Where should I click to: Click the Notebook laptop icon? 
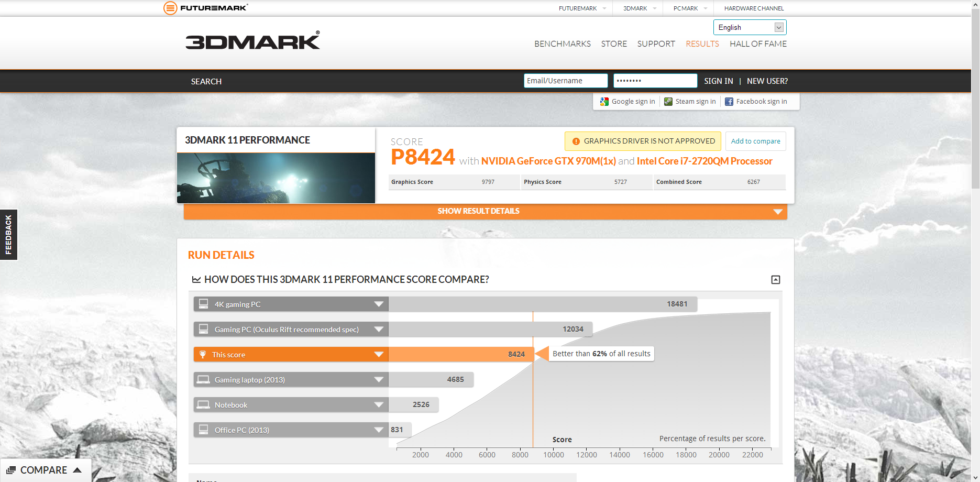(x=203, y=404)
